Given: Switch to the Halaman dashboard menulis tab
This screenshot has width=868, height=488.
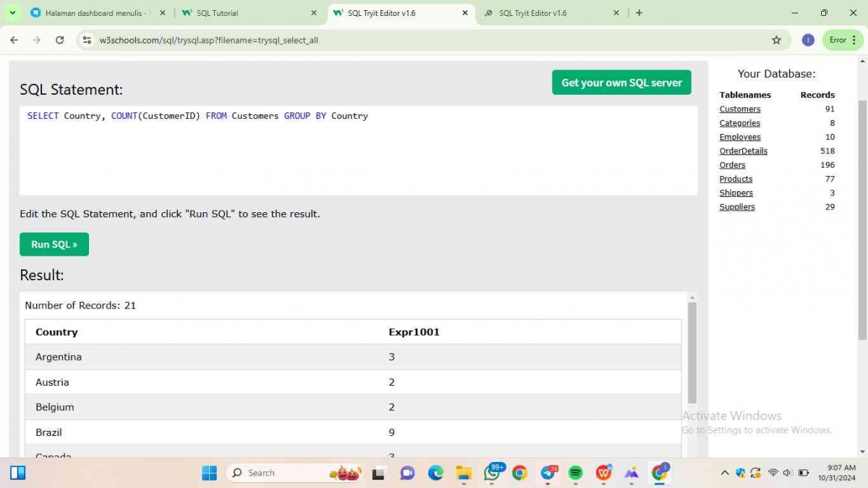Looking at the screenshot, I should tap(97, 13).
